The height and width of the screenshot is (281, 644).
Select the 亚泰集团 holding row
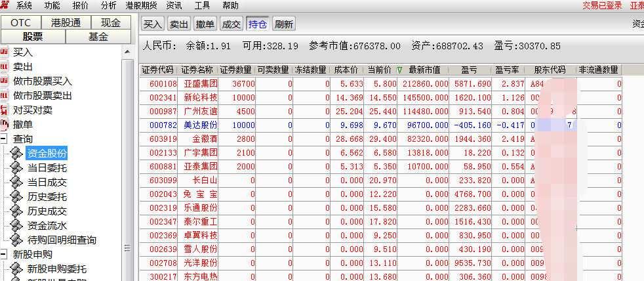point(381,167)
